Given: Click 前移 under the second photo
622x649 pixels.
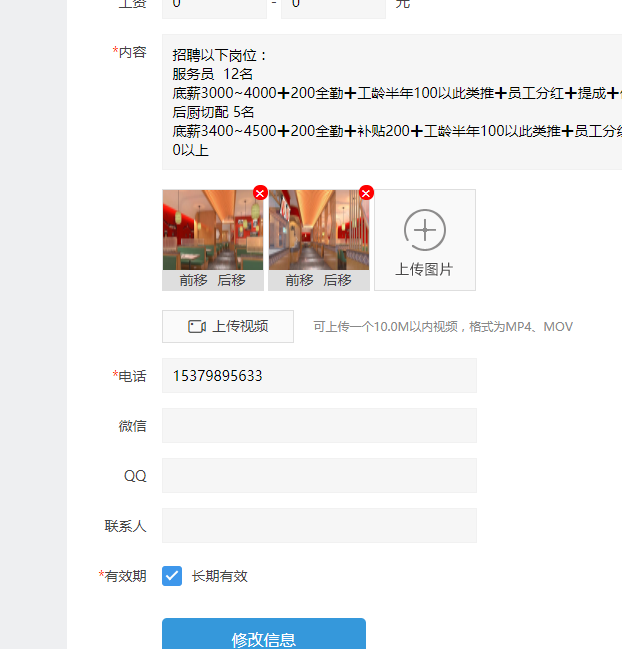Looking at the screenshot, I should pyautogui.click(x=299, y=280).
